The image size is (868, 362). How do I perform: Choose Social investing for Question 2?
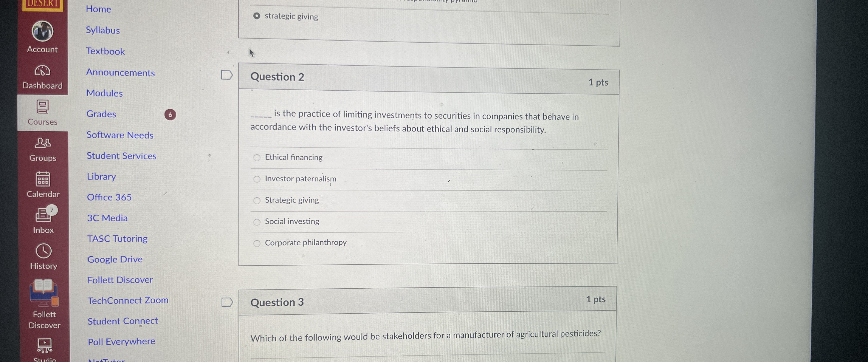[x=257, y=222]
